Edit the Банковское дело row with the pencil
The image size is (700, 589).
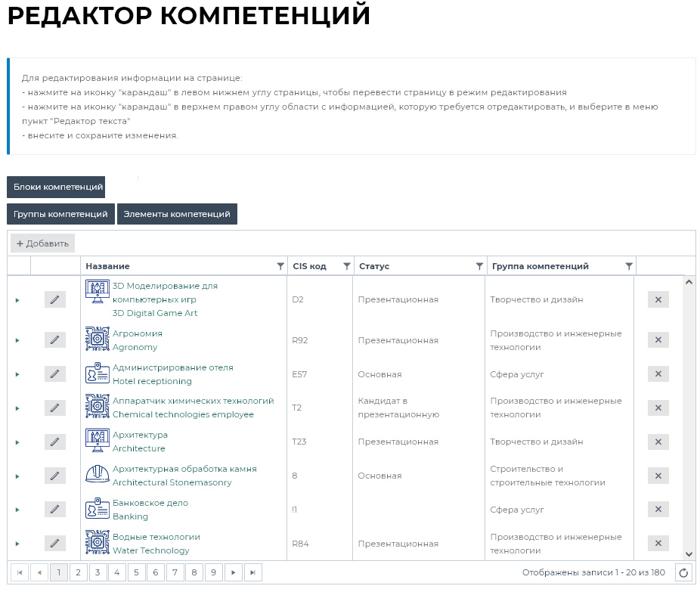point(54,510)
